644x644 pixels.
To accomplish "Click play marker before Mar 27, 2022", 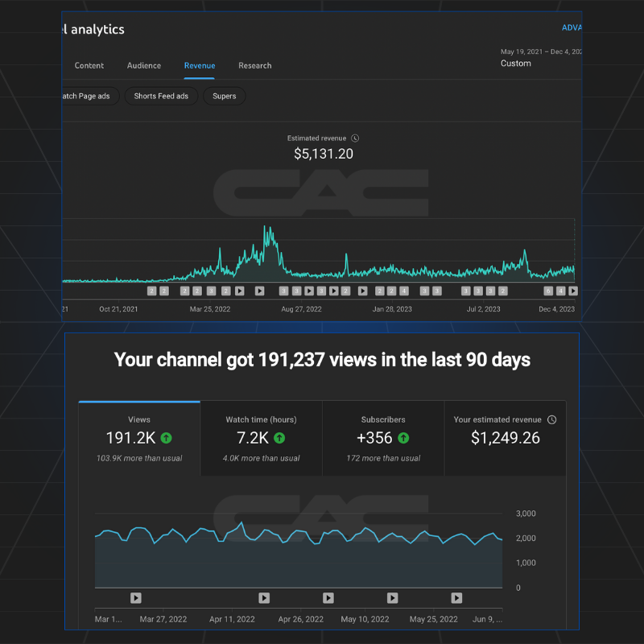I will coord(136,597).
